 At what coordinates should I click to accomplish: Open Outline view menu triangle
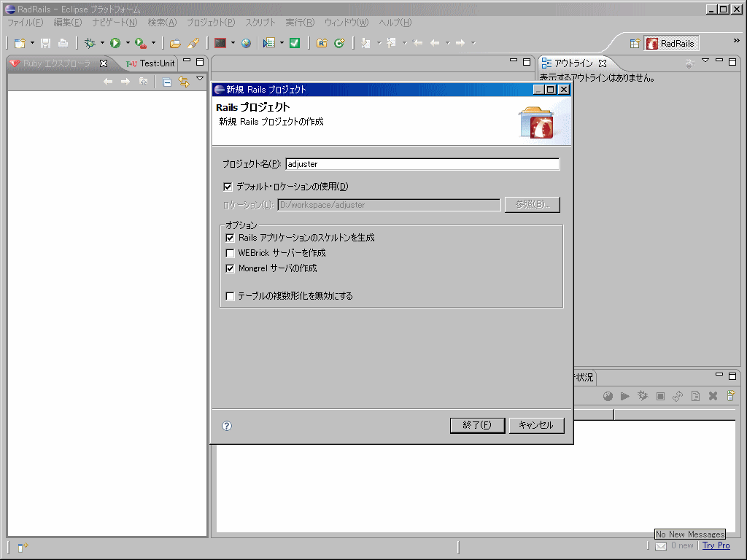(x=705, y=61)
